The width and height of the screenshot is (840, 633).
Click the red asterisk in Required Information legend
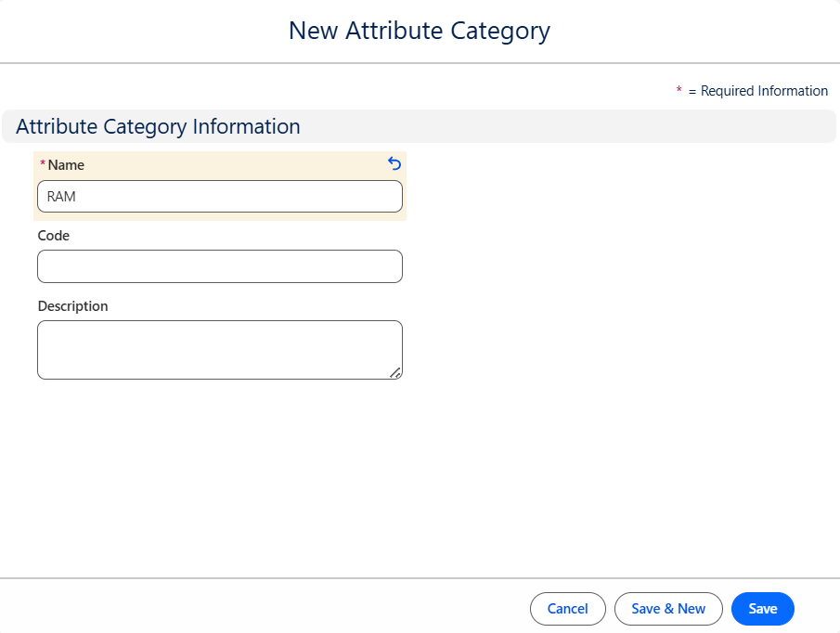[678, 91]
